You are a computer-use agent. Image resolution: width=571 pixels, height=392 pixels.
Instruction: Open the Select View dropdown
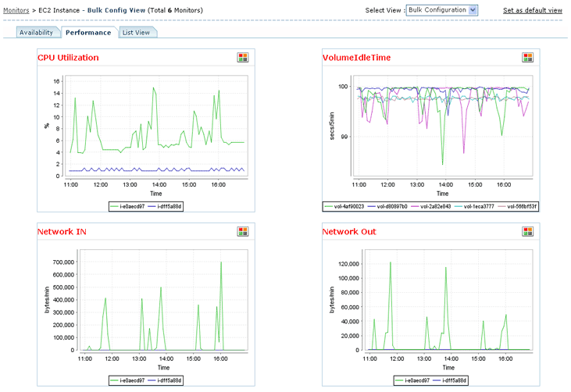[x=441, y=10]
